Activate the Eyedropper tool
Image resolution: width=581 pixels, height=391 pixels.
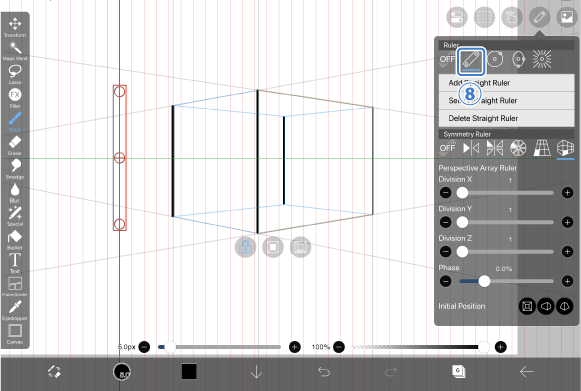tap(15, 310)
